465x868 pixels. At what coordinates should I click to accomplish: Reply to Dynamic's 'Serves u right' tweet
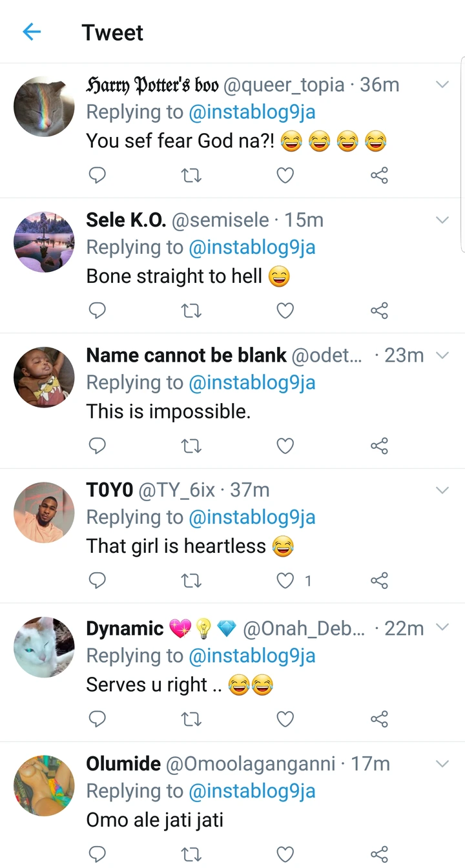[x=97, y=719]
